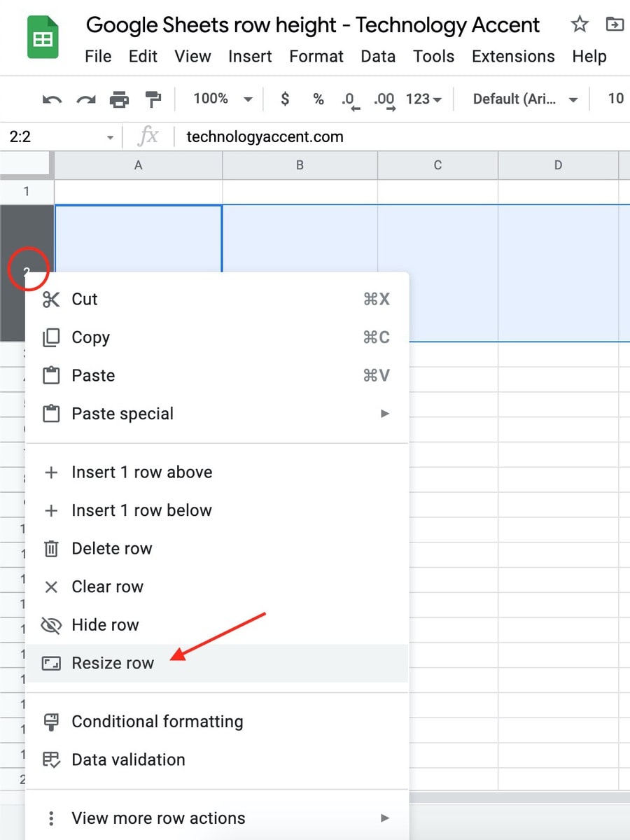Choose Cut from the context menu
Screen dimensions: 630x840
(x=217, y=300)
